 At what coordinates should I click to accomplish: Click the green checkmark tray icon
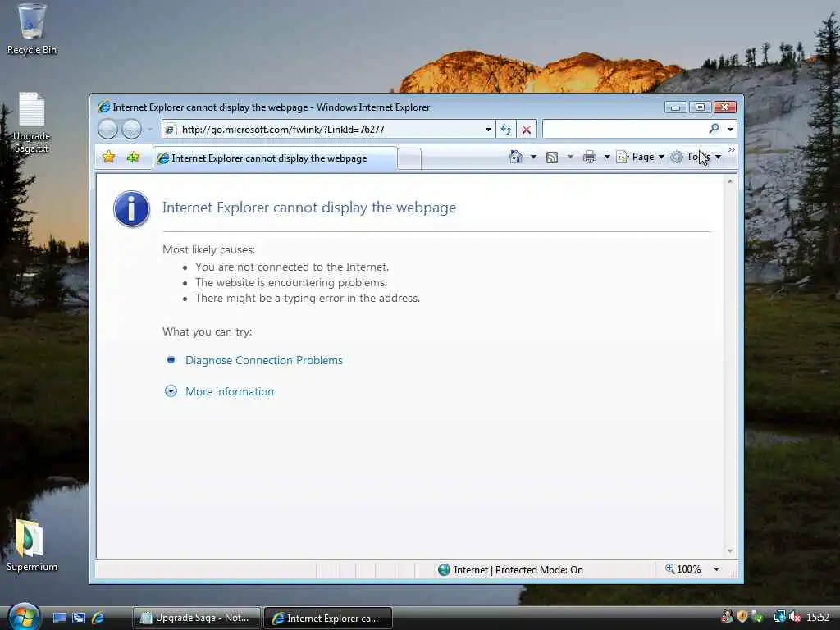[757, 617]
